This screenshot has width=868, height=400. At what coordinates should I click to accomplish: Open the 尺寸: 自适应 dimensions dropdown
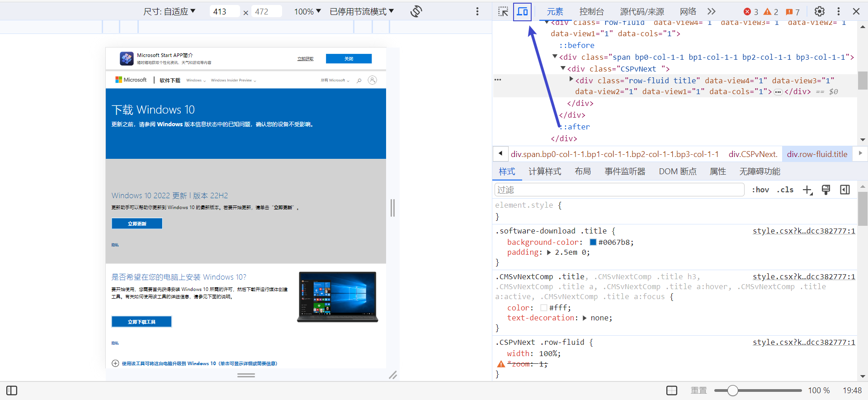tap(169, 11)
